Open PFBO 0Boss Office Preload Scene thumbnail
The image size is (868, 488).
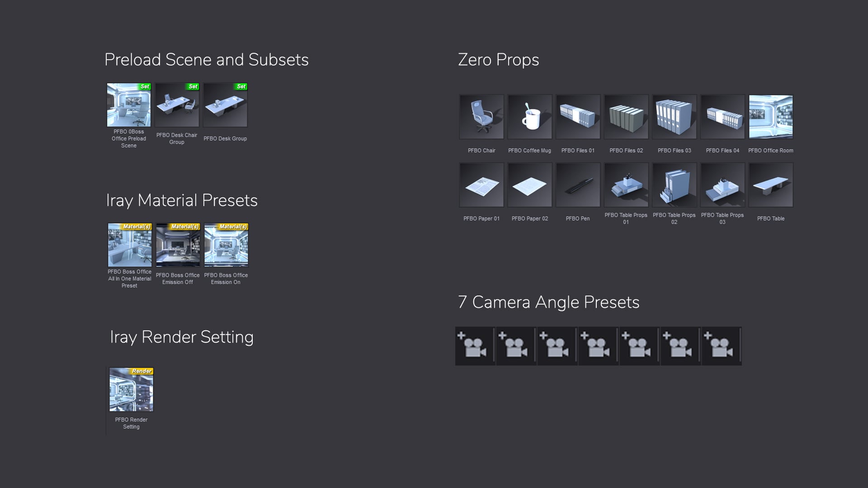[x=129, y=105]
